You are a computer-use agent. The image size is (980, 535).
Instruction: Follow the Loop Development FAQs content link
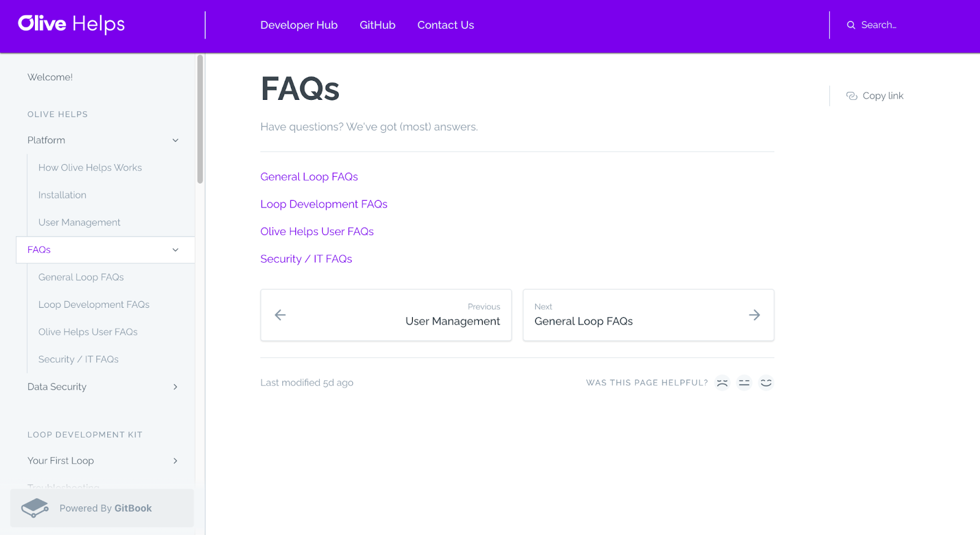click(x=324, y=204)
